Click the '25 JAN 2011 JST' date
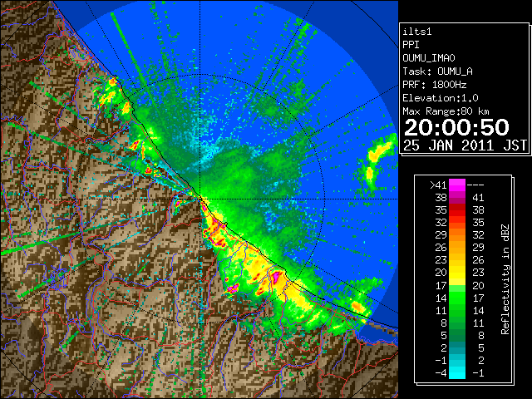The width and height of the screenshot is (532, 399). click(465, 145)
